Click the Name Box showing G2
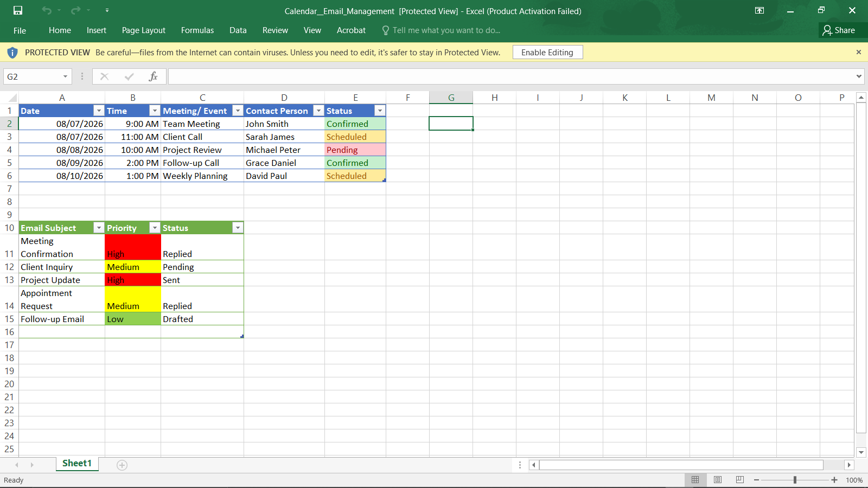The width and height of the screenshot is (868, 488). 33,76
